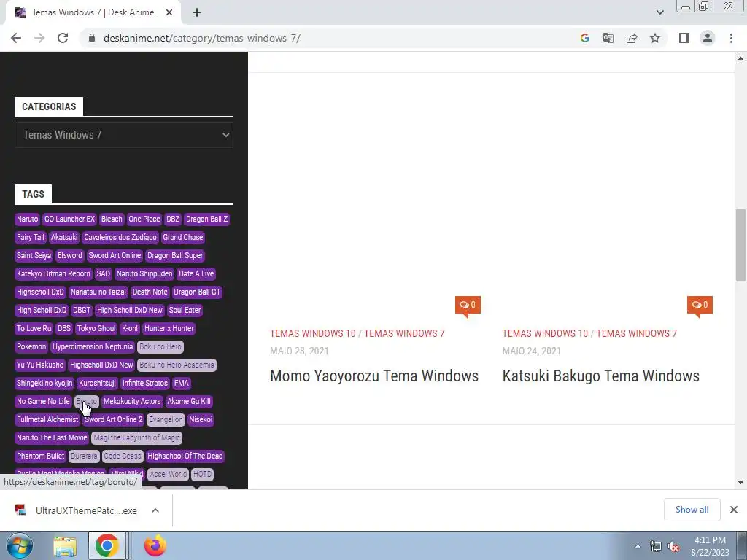
Task: Click the Tokyo Ghoul tag
Action: coord(96,328)
